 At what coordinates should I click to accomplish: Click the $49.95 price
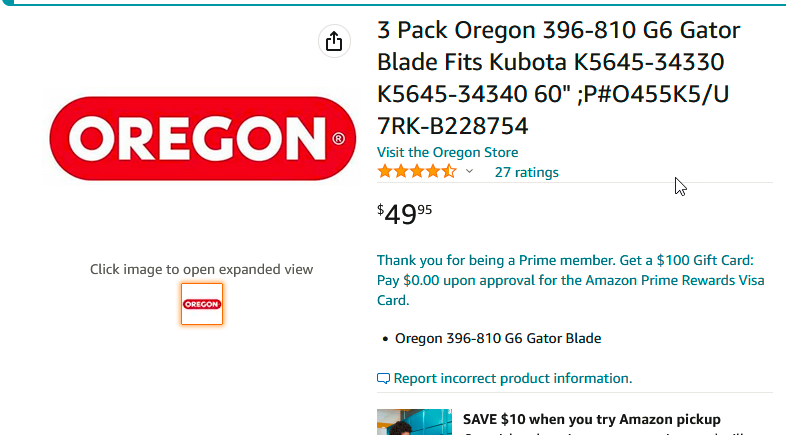[x=405, y=214]
